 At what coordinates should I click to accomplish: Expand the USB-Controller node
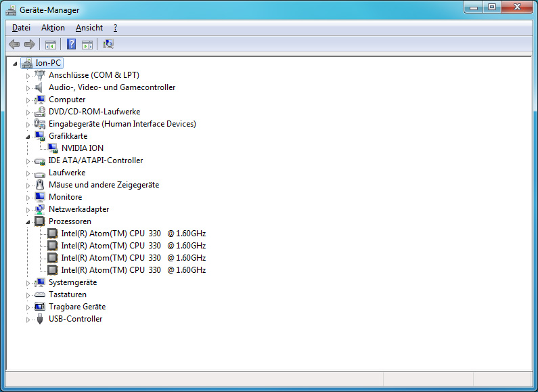pos(28,320)
